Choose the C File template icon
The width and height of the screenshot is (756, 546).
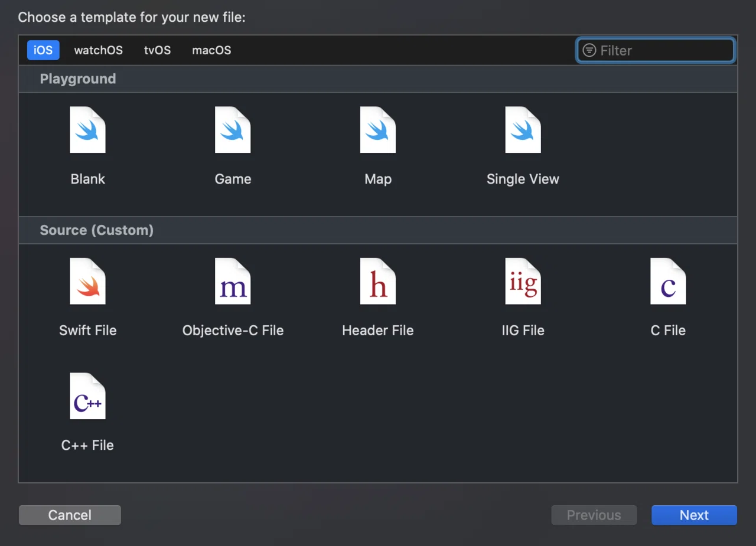coord(668,281)
